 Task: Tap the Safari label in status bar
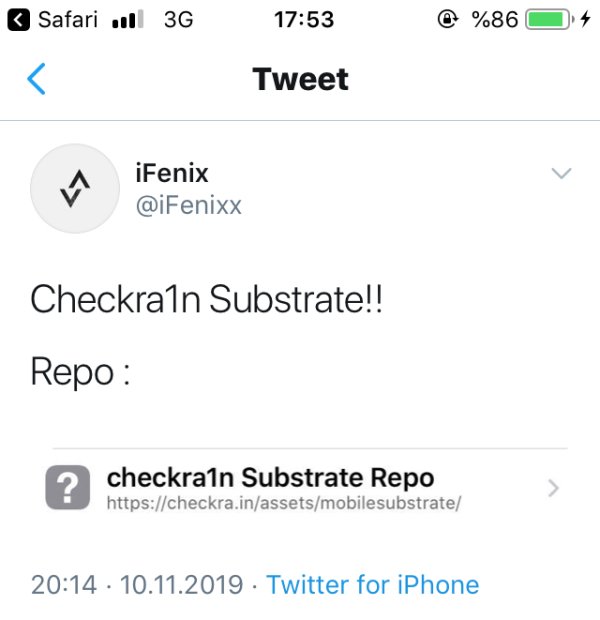click(x=68, y=19)
